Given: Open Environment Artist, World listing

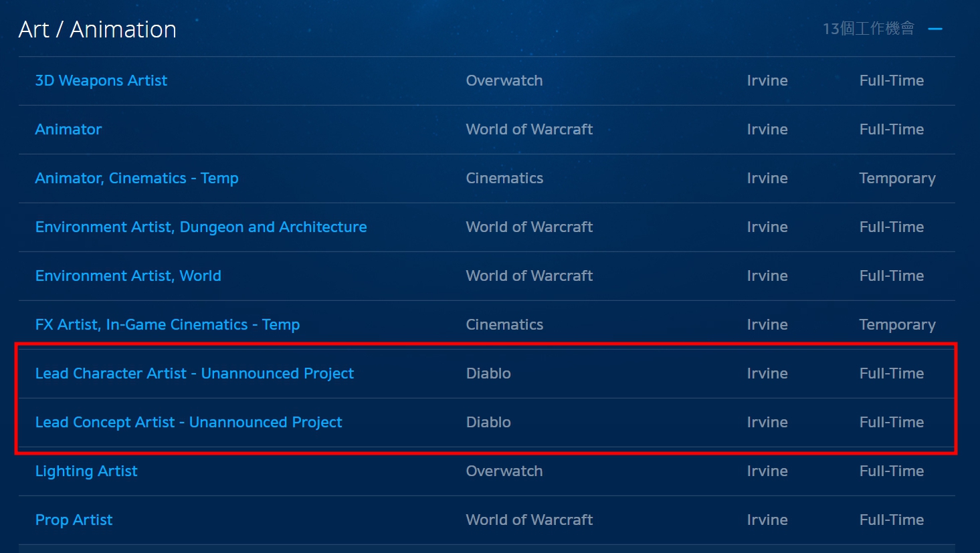Looking at the screenshot, I should coord(128,275).
